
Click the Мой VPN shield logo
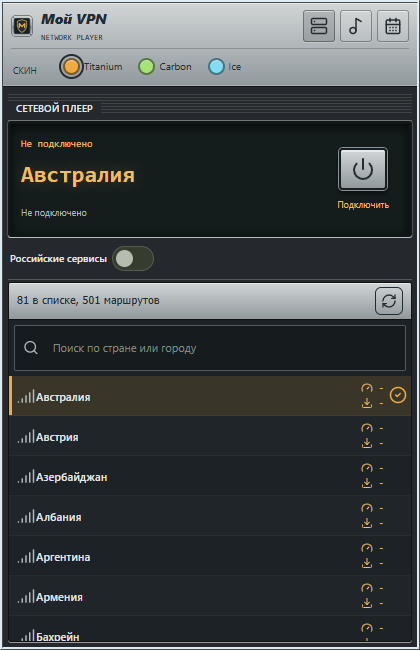22,26
